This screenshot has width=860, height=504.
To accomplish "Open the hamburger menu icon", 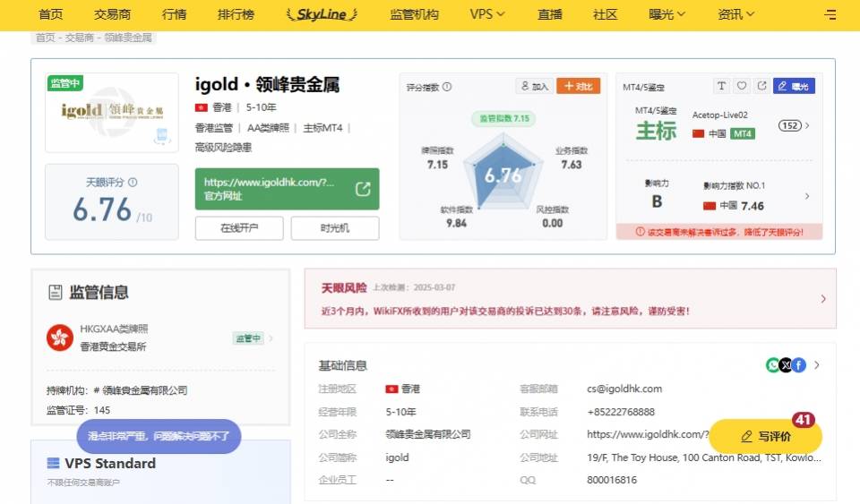I will [x=830, y=15].
